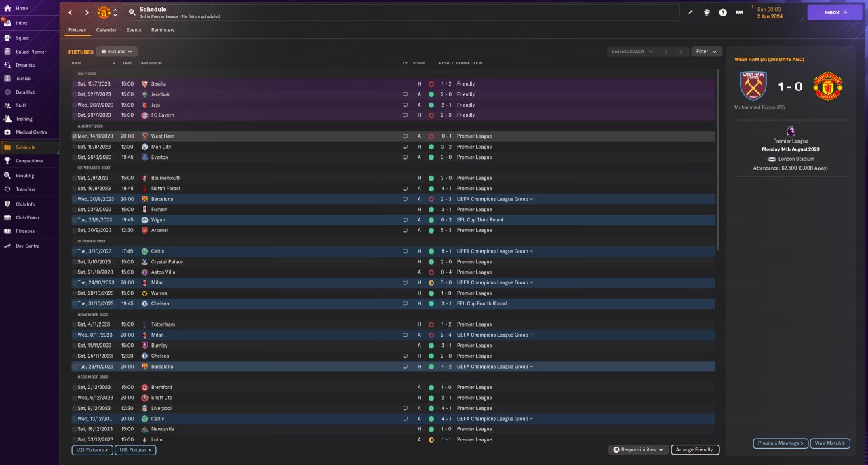Tick the selector for the Man City fixture

75,147
